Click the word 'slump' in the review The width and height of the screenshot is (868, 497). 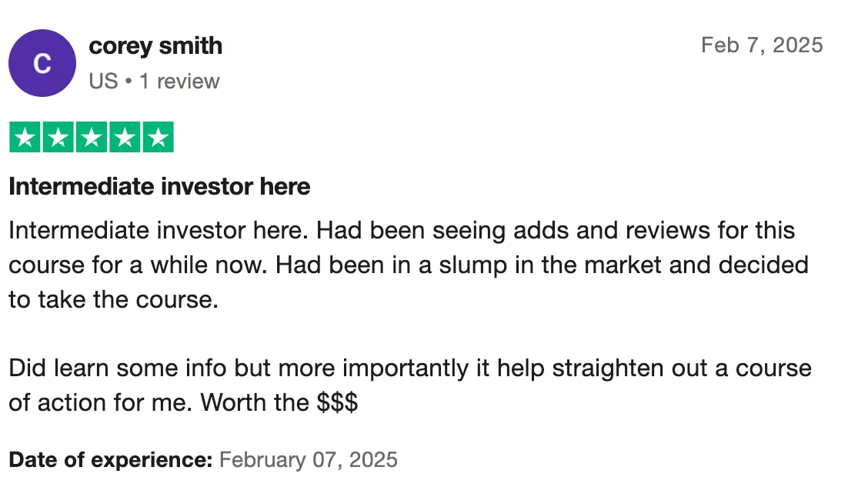(x=473, y=265)
